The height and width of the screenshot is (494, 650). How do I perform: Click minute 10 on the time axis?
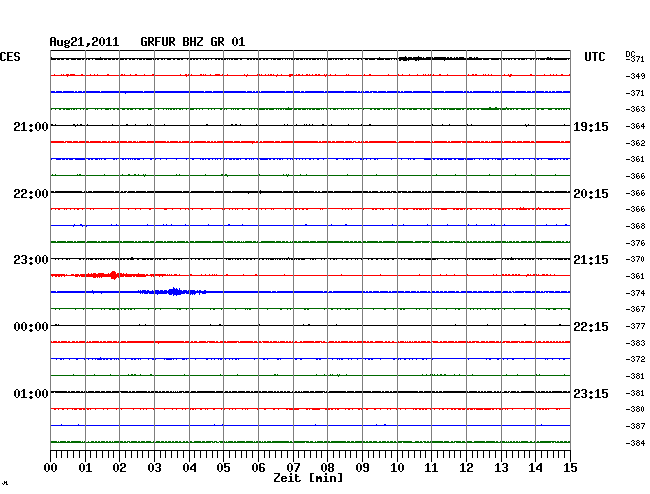pos(397,468)
